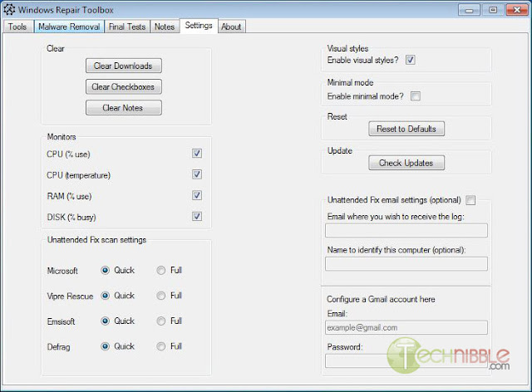Image resolution: width=532 pixels, height=392 pixels.
Task: Select the Settings tab
Action: [x=199, y=26]
